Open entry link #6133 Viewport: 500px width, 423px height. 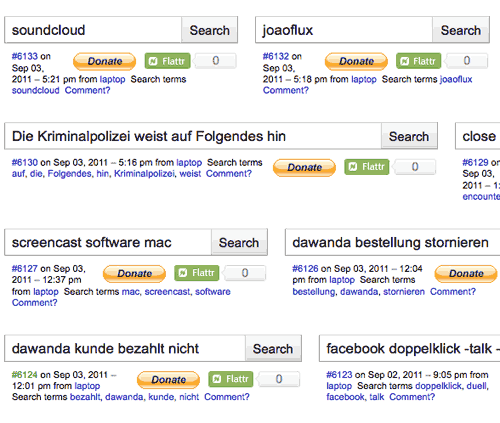click(25, 56)
